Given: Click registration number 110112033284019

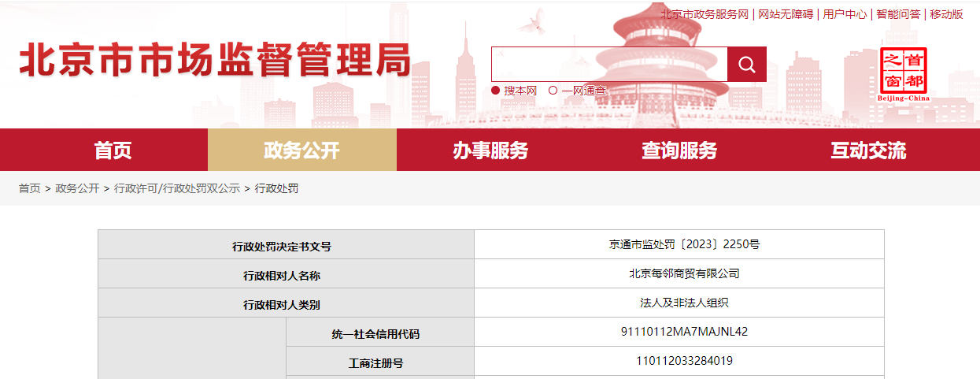Looking at the screenshot, I should [684, 361].
